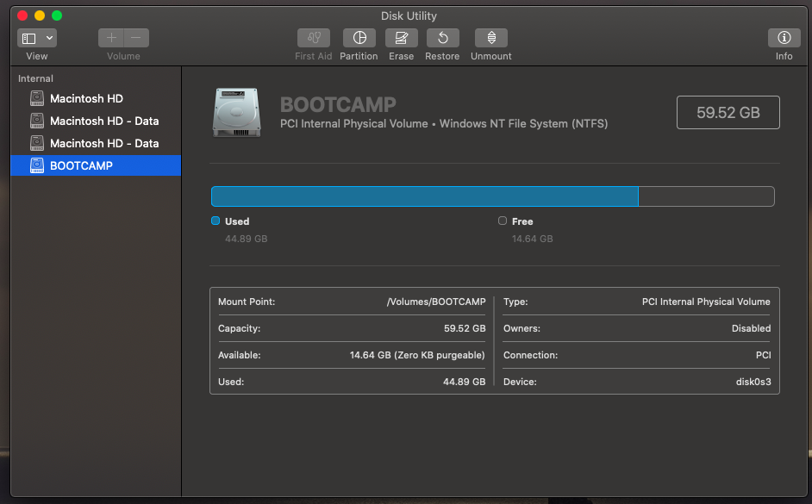Select first Macintosh HD - Data volume
812x504 pixels.
(103, 121)
